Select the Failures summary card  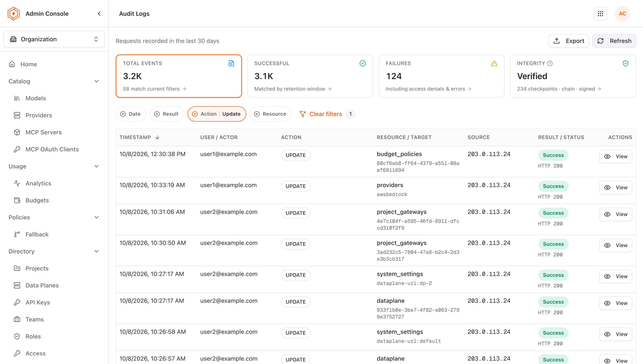point(441,76)
